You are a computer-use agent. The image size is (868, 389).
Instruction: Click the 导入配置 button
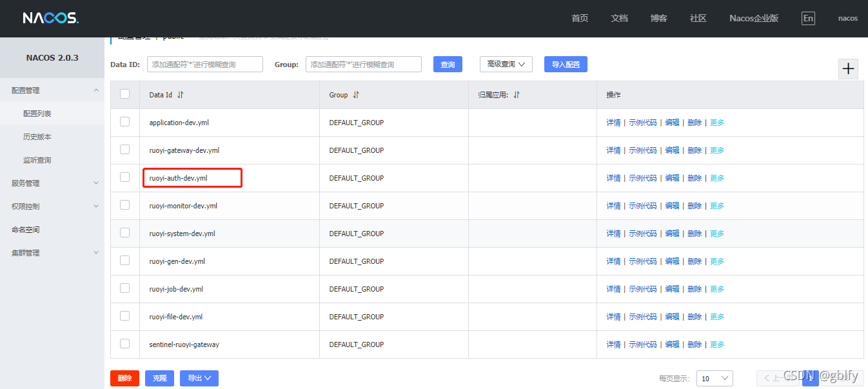click(566, 64)
